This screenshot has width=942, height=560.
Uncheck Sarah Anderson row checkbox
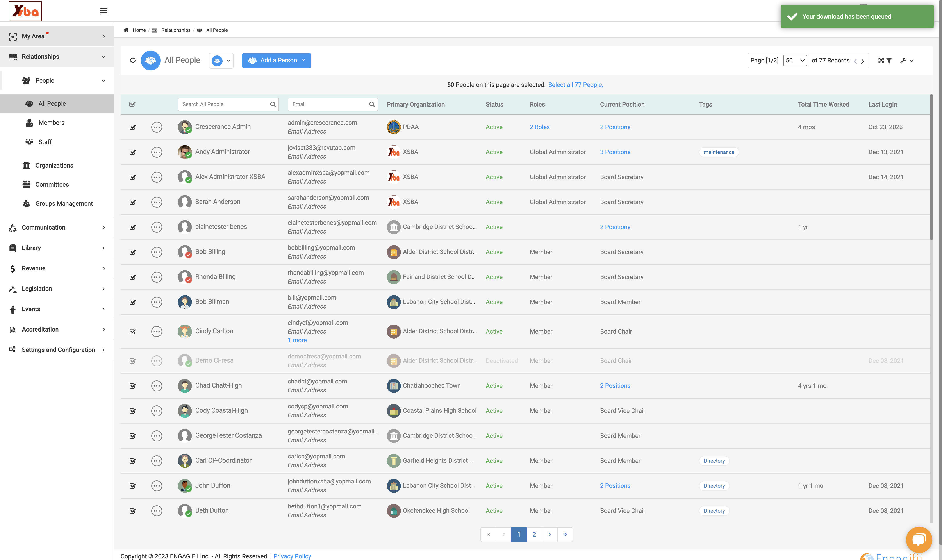(x=132, y=202)
